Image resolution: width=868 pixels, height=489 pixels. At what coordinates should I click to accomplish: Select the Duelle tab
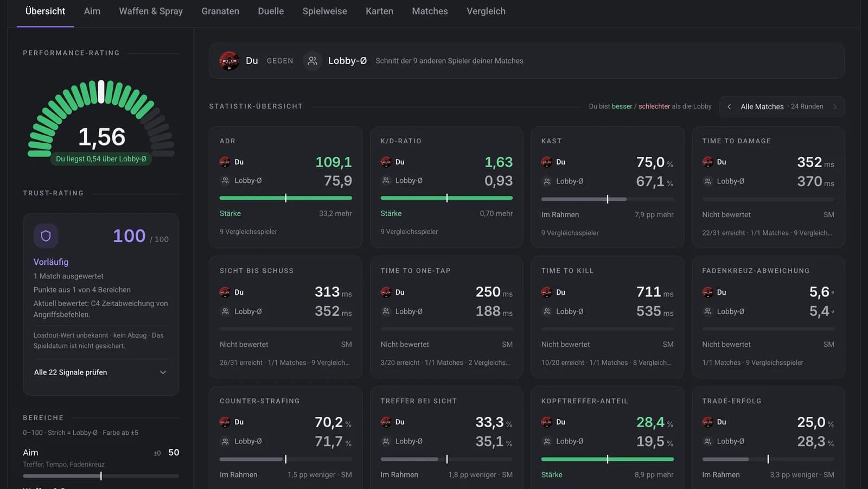(271, 11)
